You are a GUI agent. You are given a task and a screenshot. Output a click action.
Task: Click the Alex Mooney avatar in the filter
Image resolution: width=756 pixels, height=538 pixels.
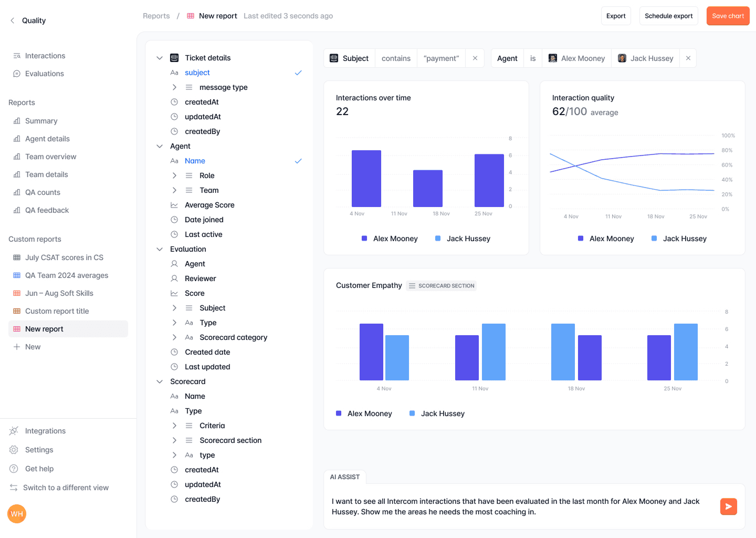pos(553,58)
